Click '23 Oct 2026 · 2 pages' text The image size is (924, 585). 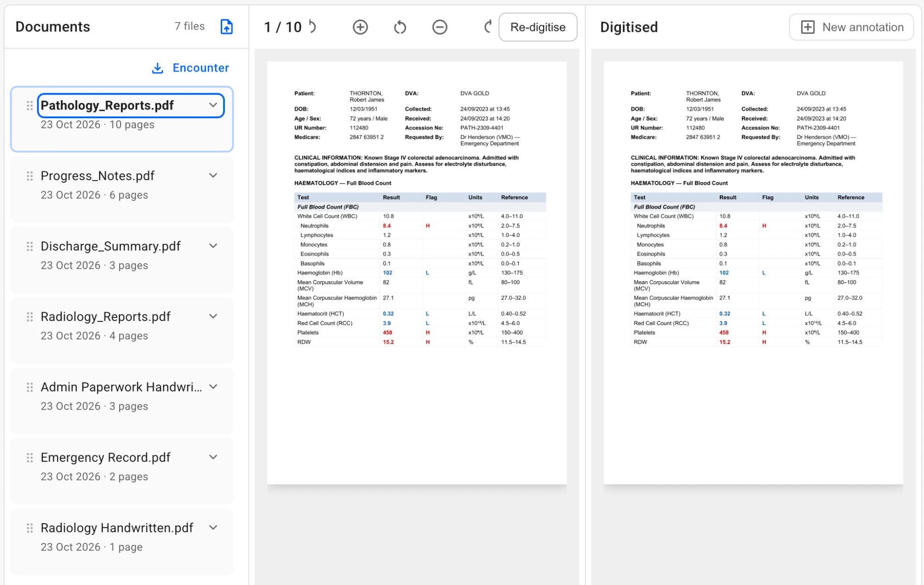pyautogui.click(x=94, y=477)
